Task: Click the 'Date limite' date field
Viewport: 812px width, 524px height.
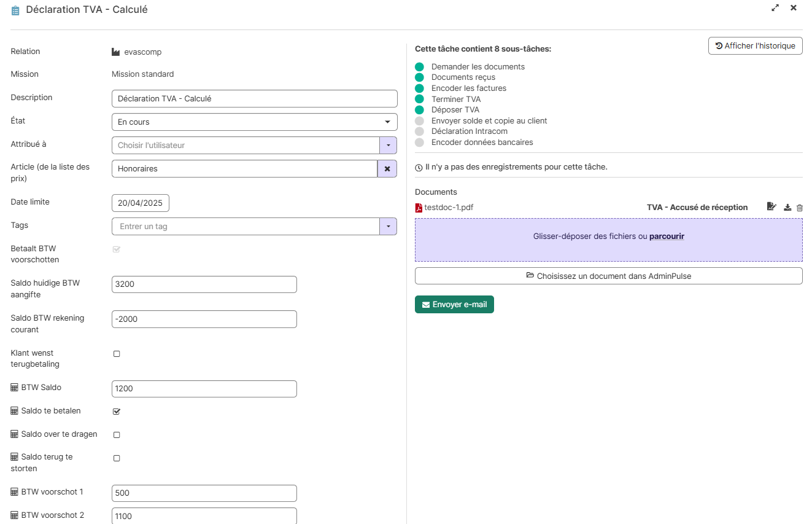Action: pos(141,203)
